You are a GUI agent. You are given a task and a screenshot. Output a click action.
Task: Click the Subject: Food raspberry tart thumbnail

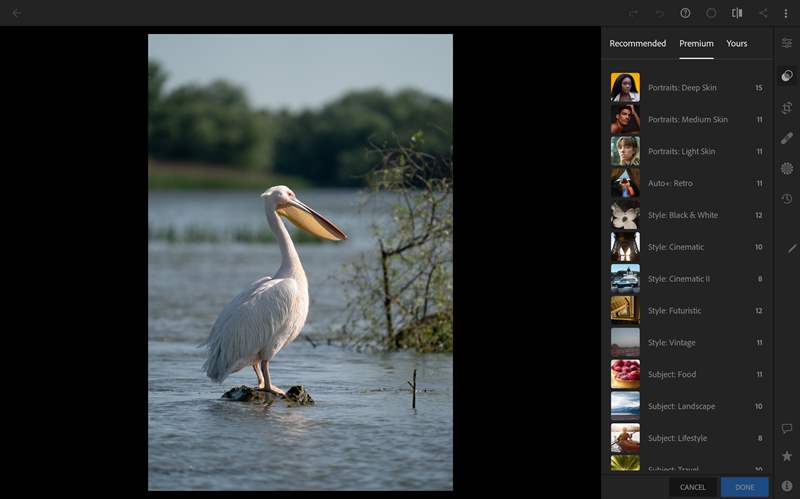click(625, 375)
